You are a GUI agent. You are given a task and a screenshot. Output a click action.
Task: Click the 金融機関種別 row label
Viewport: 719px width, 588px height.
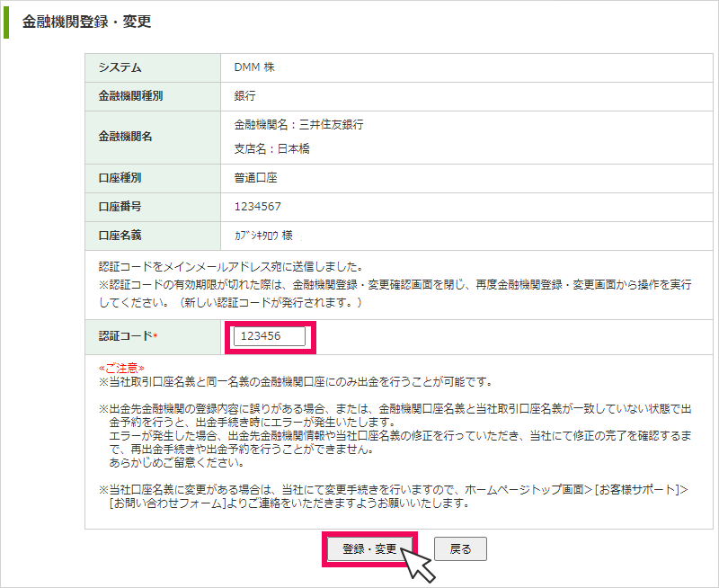click(x=130, y=95)
